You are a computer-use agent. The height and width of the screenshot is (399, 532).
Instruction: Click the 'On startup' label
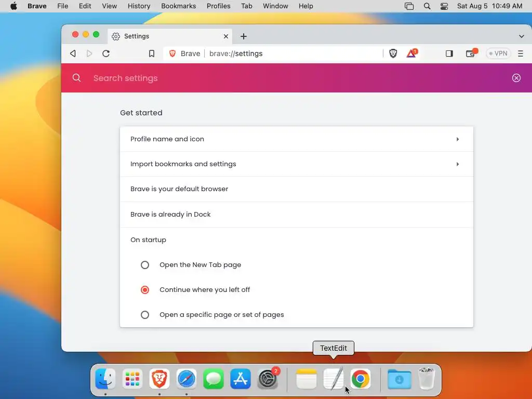[148, 240]
